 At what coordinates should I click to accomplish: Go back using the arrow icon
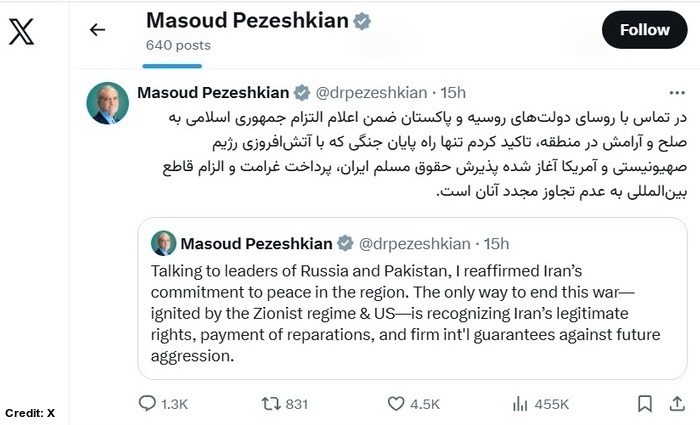97,30
